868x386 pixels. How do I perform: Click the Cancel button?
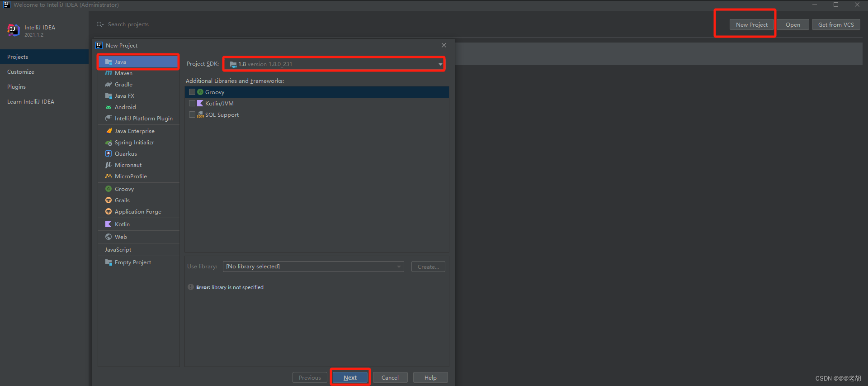[x=390, y=377]
